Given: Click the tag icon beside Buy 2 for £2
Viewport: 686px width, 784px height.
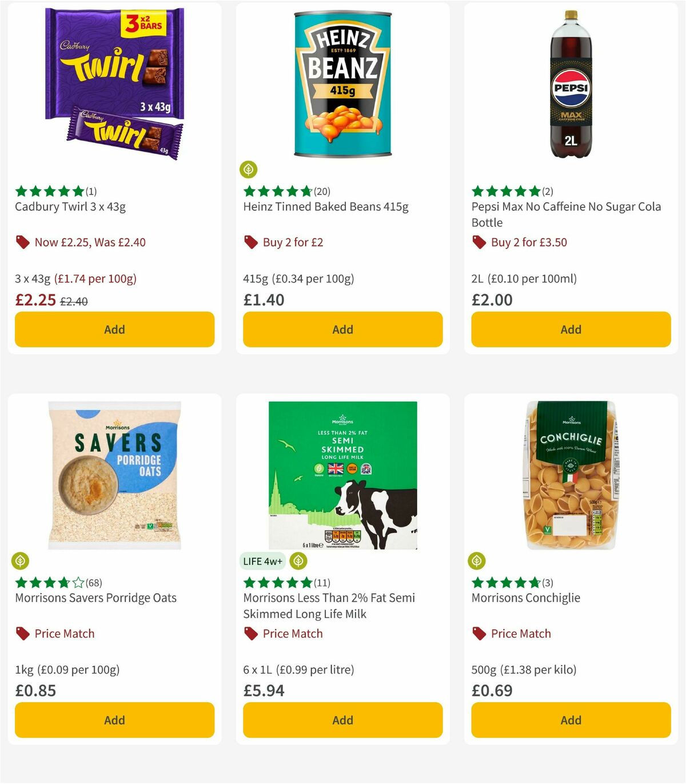Looking at the screenshot, I should (x=250, y=242).
